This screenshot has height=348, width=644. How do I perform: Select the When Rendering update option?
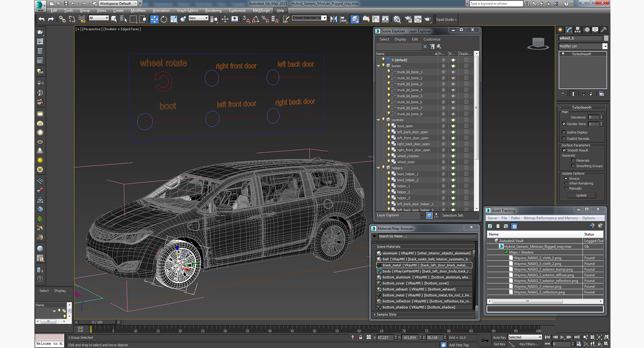point(566,183)
